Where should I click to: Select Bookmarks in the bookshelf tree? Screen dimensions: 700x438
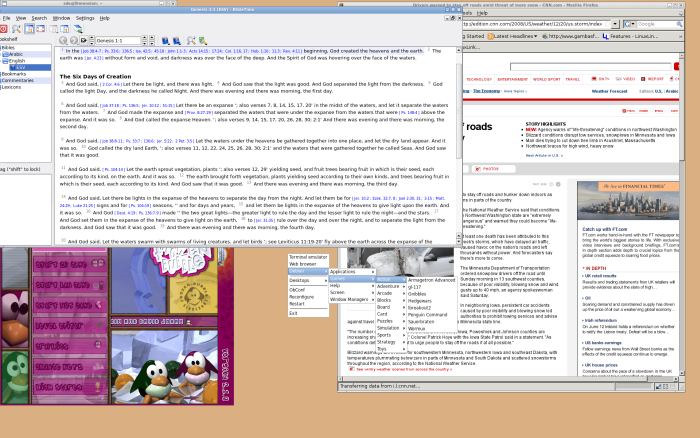pyautogui.click(x=14, y=74)
